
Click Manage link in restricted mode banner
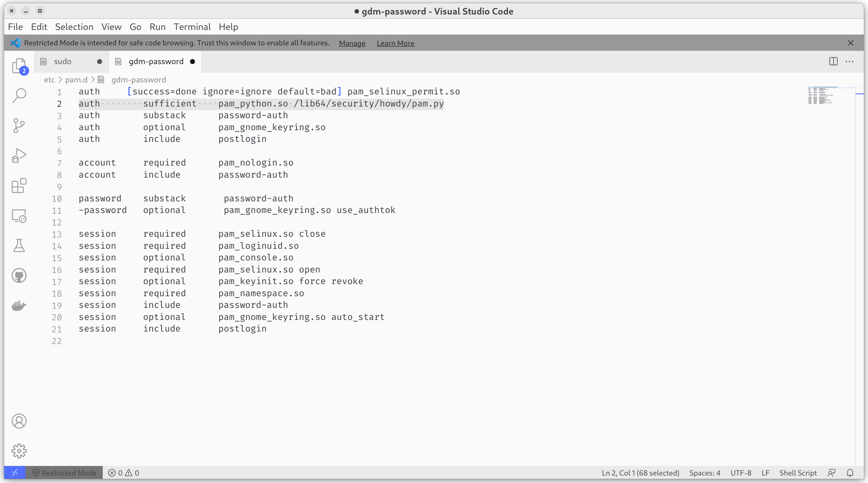pos(352,43)
